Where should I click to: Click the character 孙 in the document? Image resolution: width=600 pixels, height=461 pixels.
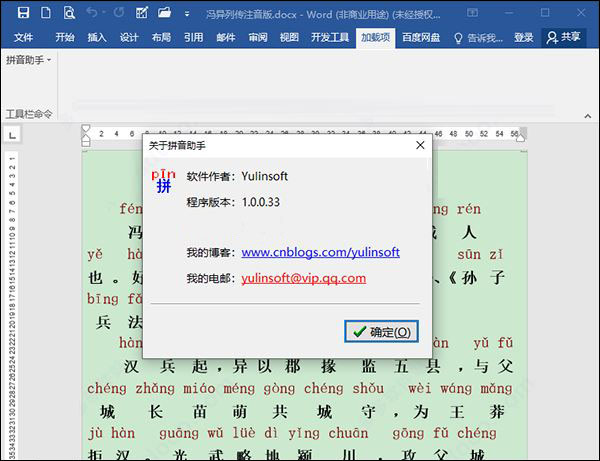tap(469, 278)
